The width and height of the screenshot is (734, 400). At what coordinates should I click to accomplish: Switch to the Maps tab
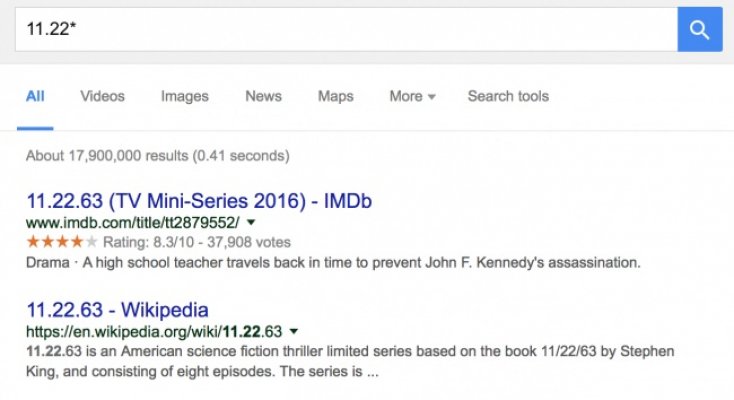pos(335,96)
